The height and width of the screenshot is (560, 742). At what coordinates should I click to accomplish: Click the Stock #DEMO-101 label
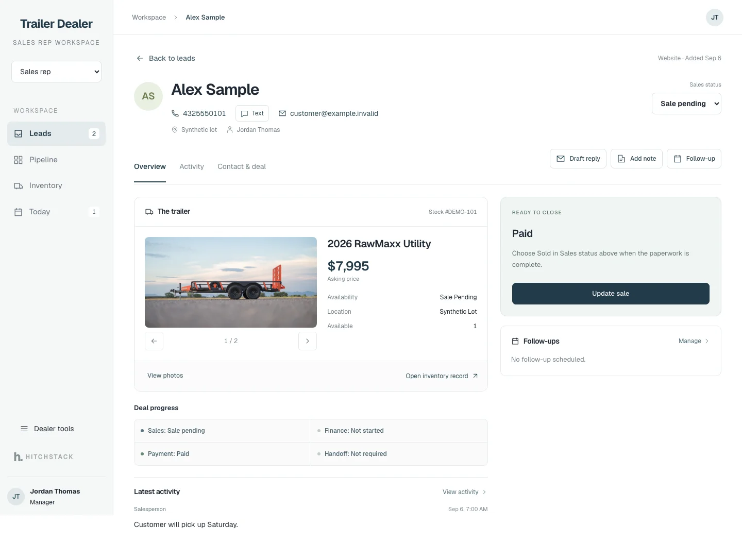coord(453,212)
